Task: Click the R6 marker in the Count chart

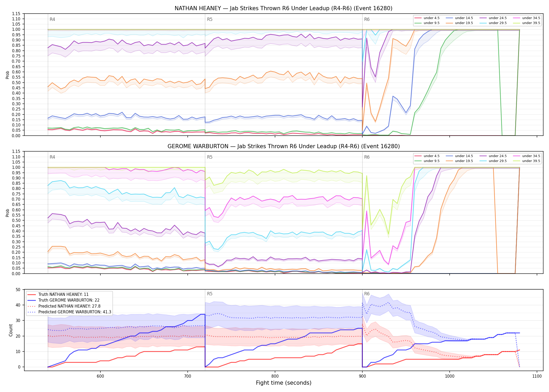Action: [367, 294]
